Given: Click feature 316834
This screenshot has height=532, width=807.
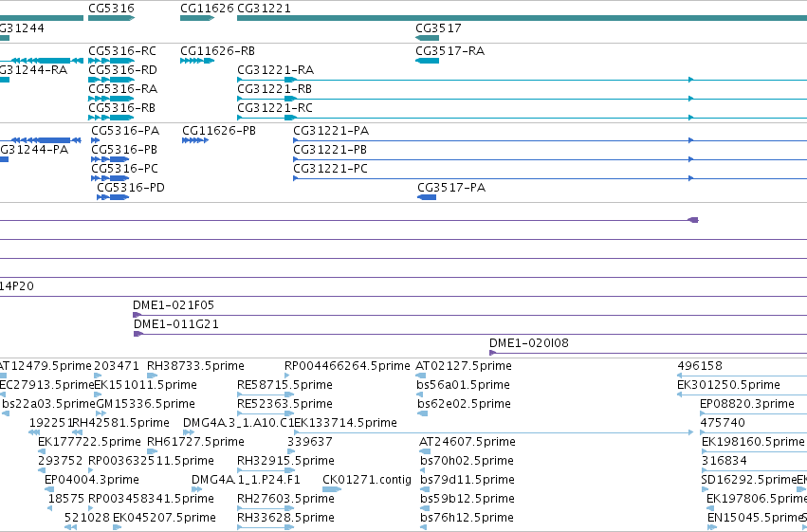Looking at the screenshot, I should coord(724,461).
